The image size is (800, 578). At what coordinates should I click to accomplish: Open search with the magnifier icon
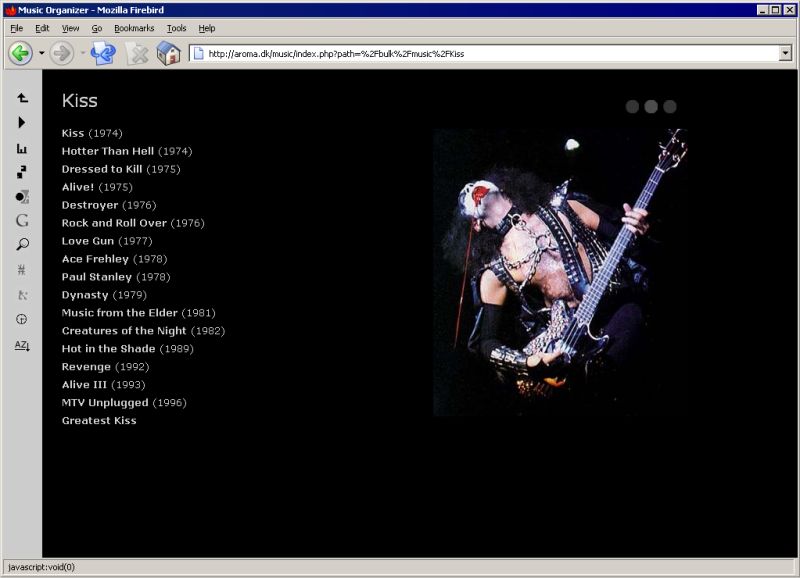click(21, 245)
